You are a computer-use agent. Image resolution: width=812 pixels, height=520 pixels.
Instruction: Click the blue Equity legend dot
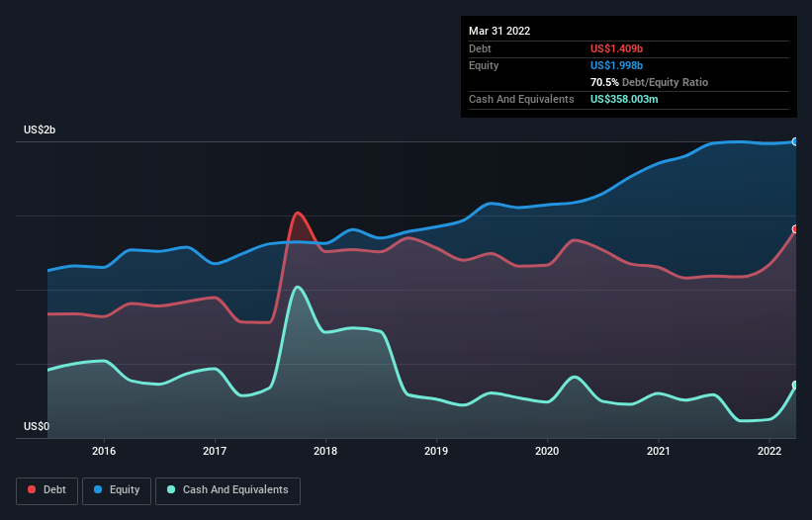click(98, 489)
